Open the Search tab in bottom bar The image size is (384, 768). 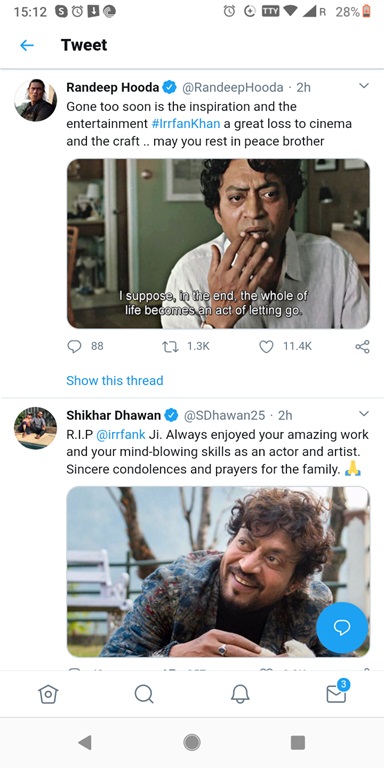click(144, 694)
